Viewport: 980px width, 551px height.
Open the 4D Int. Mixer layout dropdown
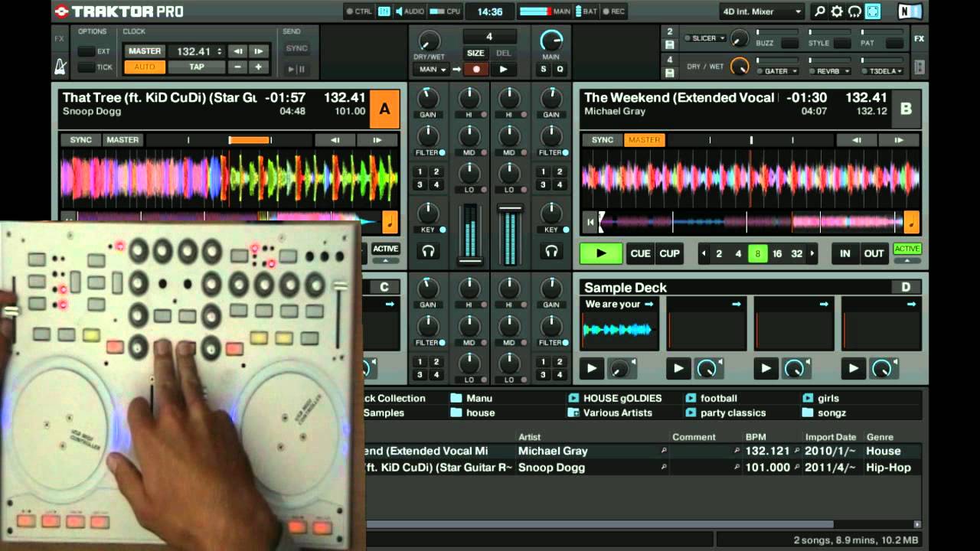pos(762,11)
